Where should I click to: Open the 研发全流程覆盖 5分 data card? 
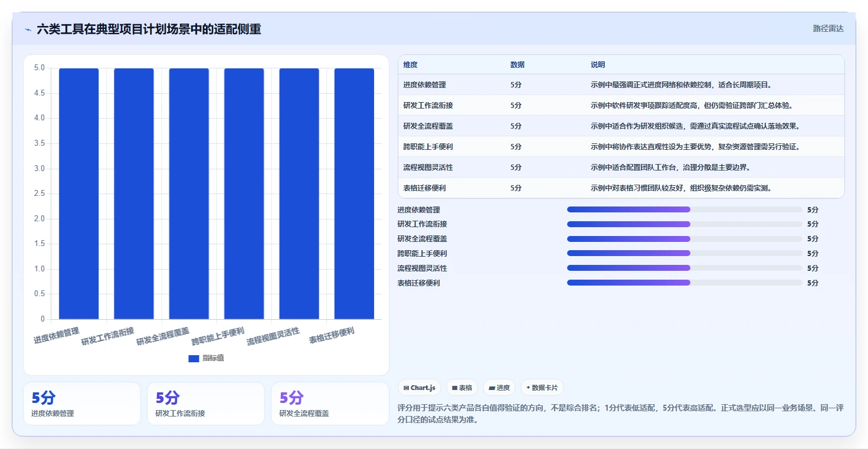click(330, 404)
